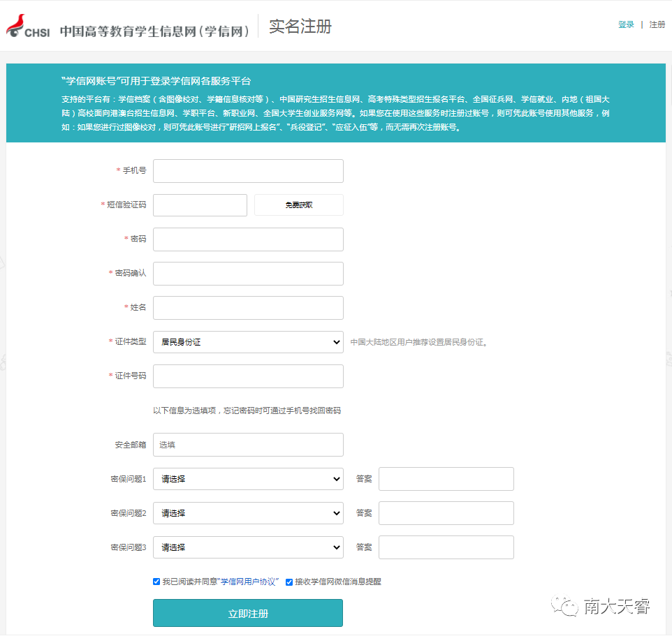Open the 学信网用户协议 link
Viewport: 672px width, 636px height.
pyautogui.click(x=248, y=582)
